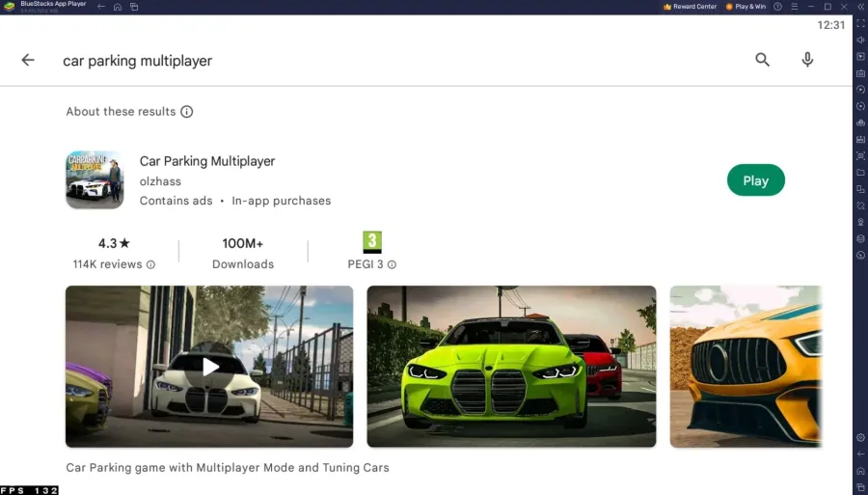Tap the search magnifier icon
868x495 pixels.
(762, 60)
